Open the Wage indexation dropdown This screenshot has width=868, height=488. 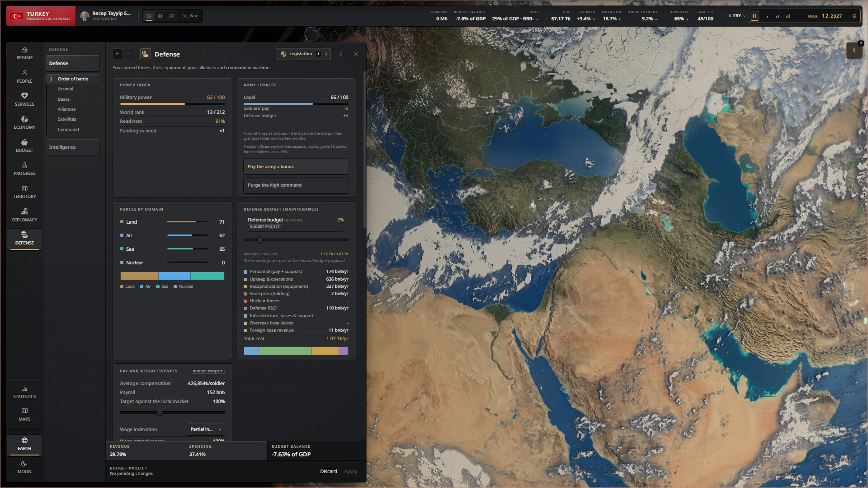click(205, 429)
